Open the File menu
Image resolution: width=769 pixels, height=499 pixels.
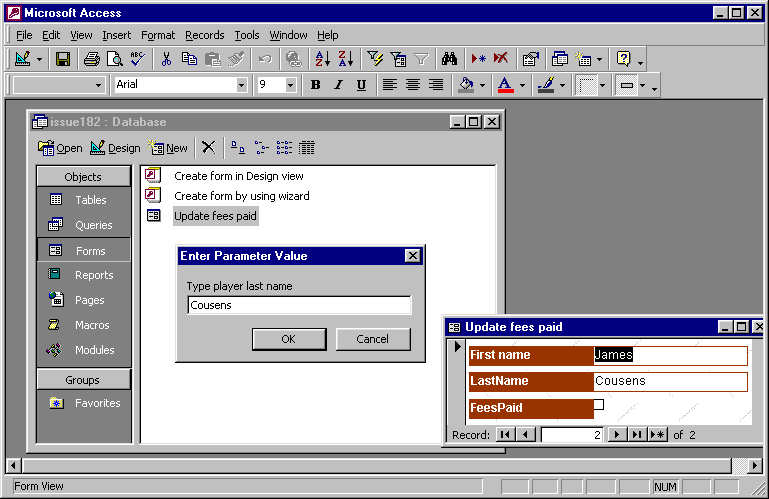[24, 35]
